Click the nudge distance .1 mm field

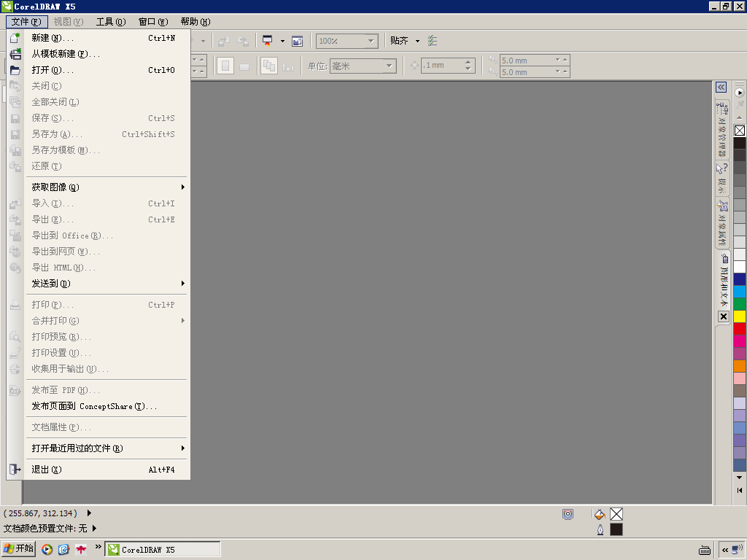pos(443,65)
